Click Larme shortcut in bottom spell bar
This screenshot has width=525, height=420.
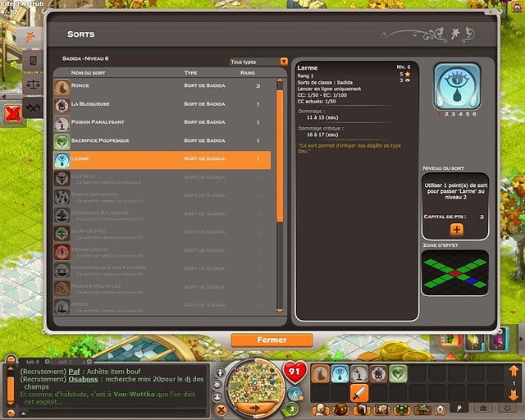[340, 374]
